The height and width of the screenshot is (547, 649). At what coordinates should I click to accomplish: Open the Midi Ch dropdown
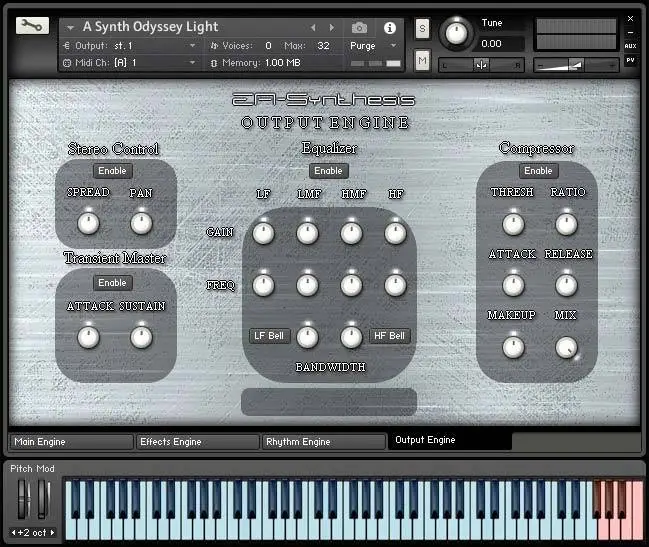click(130, 62)
